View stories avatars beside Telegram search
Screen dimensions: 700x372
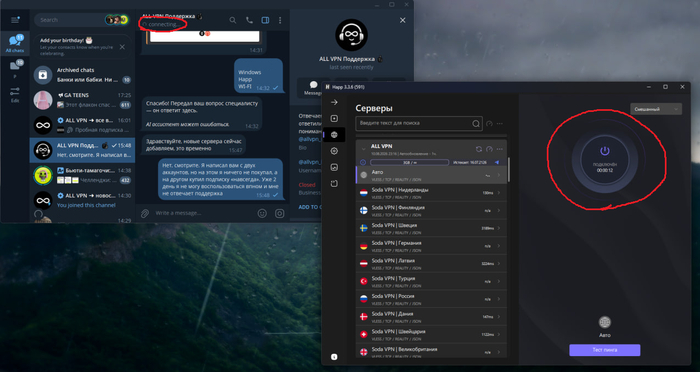pos(117,20)
